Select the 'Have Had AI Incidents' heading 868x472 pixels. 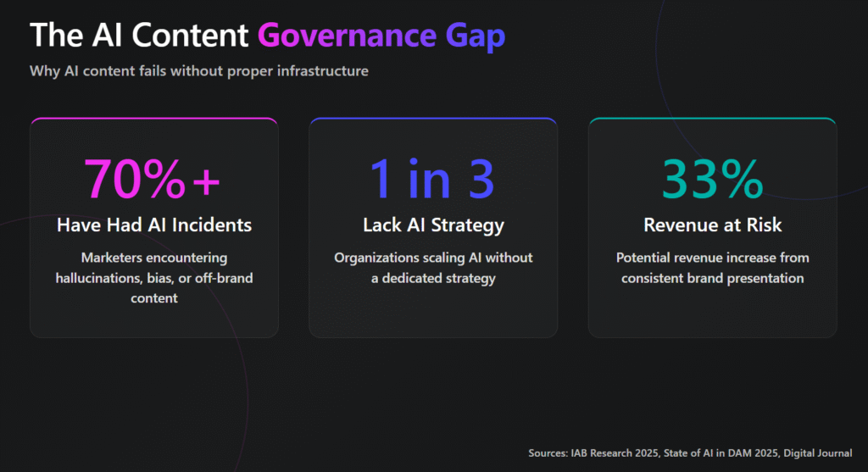pos(154,225)
